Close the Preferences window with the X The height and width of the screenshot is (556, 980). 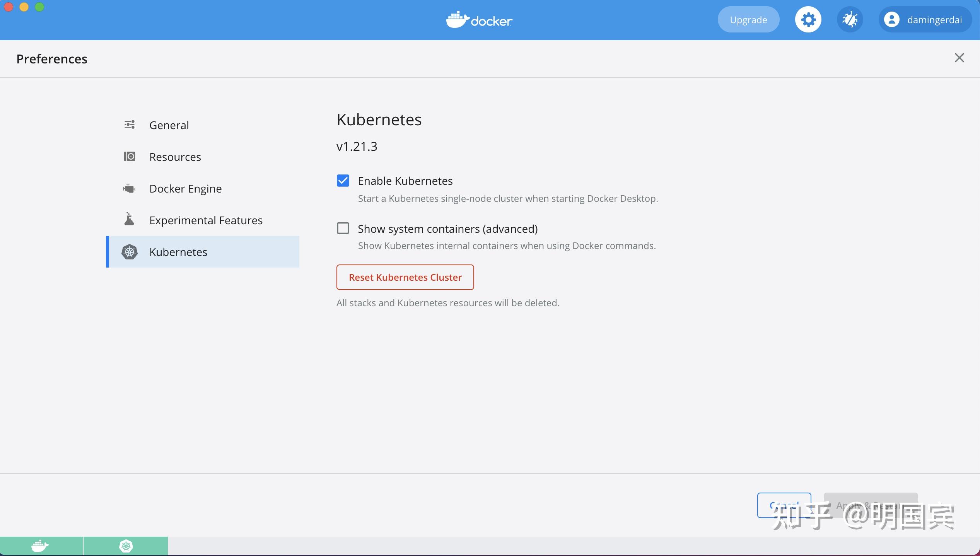click(959, 58)
